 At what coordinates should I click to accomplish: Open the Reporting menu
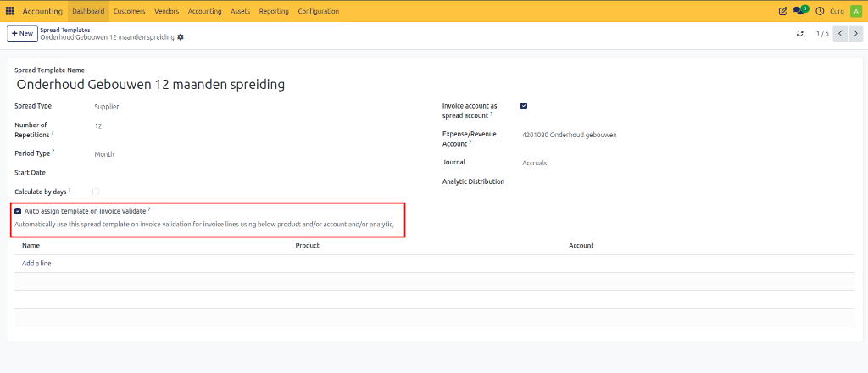pyautogui.click(x=274, y=11)
